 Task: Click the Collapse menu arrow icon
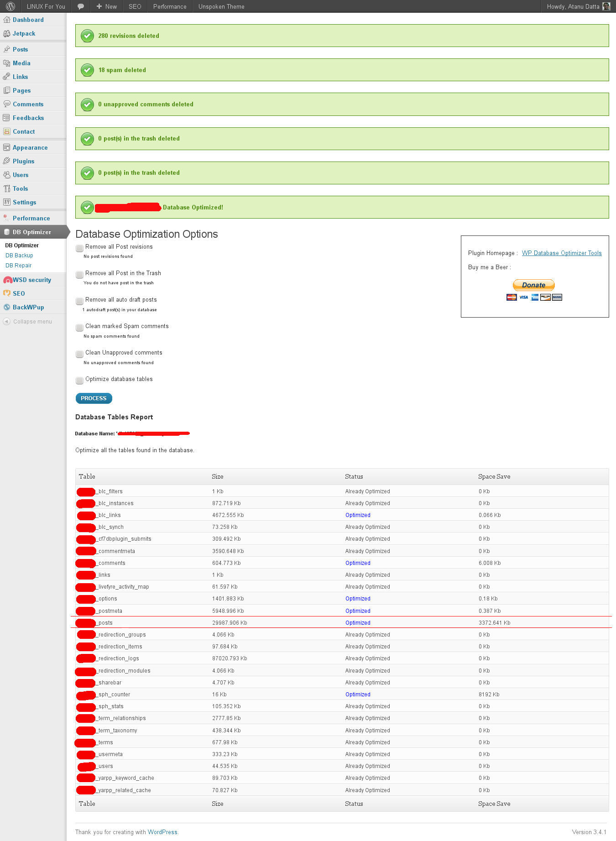(x=6, y=321)
